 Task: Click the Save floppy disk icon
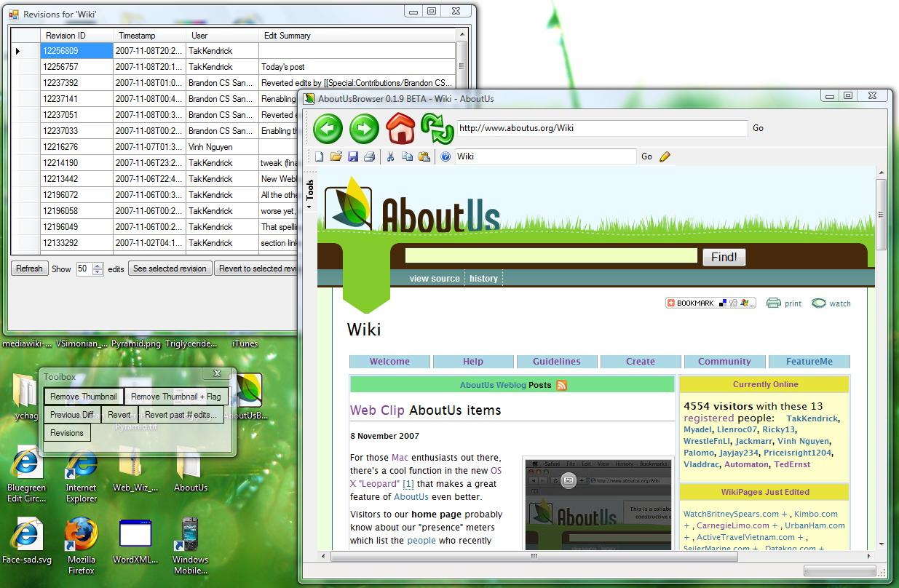353,156
